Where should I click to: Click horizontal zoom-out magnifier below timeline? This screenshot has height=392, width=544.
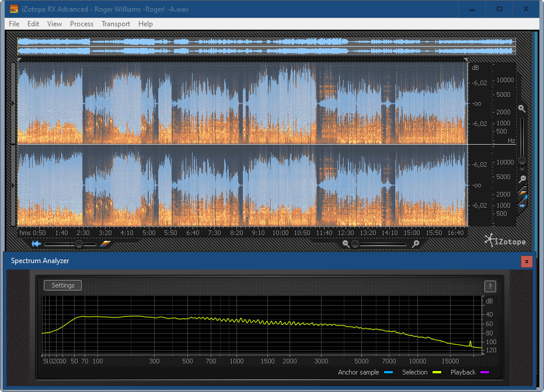(x=346, y=244)
